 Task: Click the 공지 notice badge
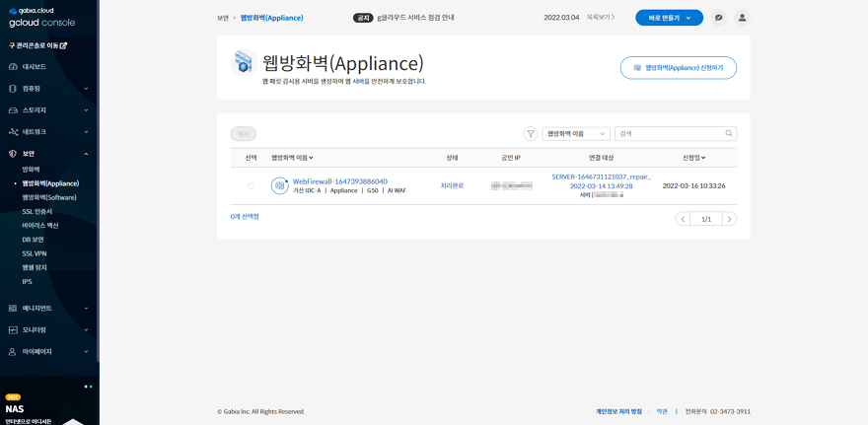coord(363,18)
